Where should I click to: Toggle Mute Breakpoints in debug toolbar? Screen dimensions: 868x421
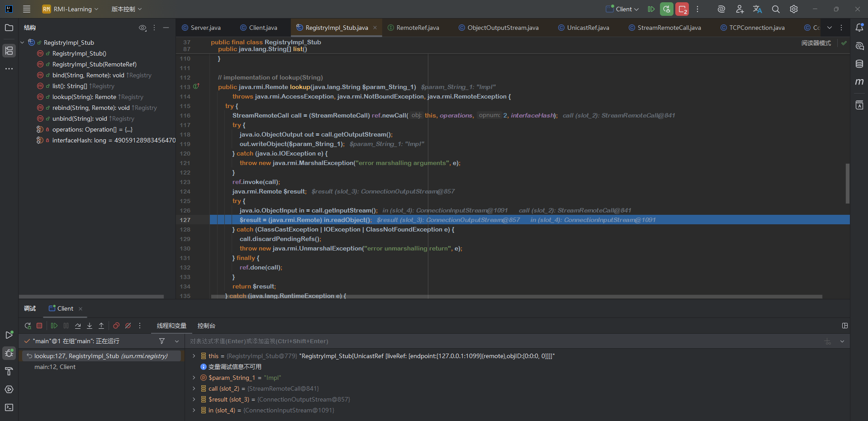click(128, 326)
